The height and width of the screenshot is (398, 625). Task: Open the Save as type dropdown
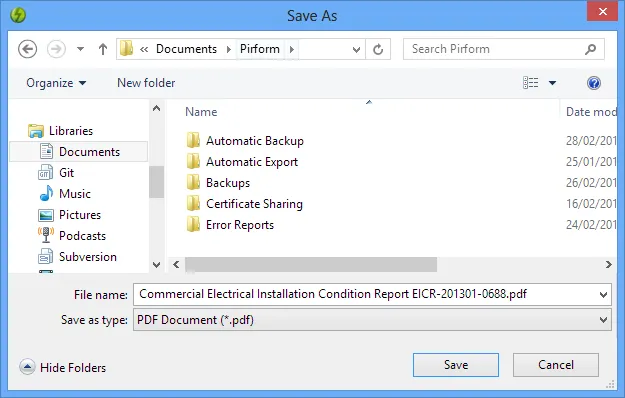pos(603,320)
